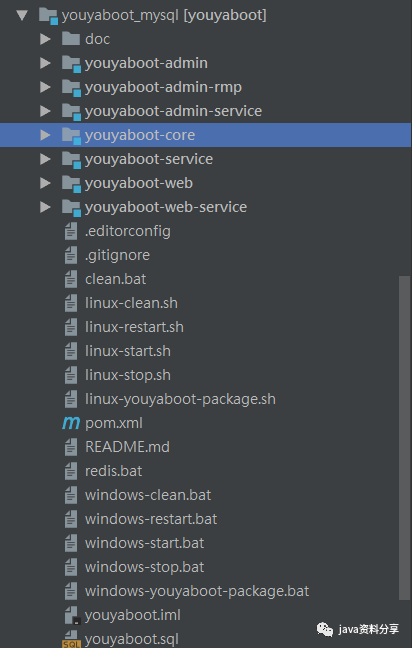Click the youyaboot-web-service module folder icon

(x=71, y=208)
